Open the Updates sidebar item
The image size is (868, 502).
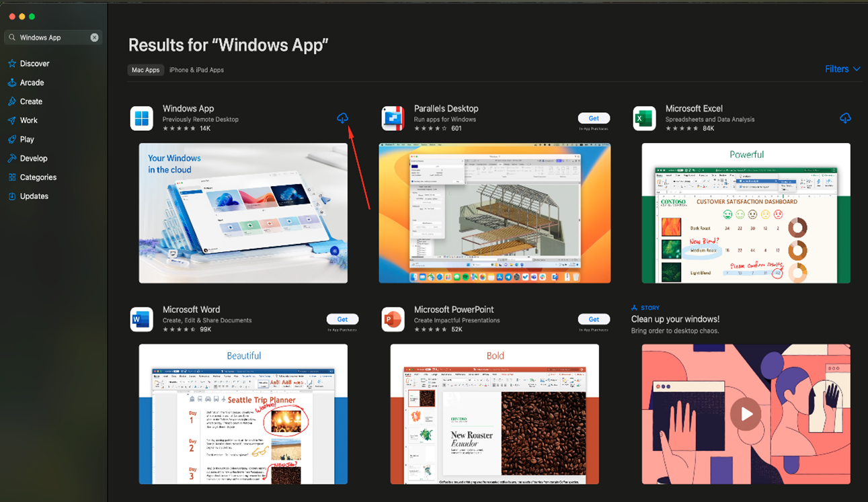[34, 196]
